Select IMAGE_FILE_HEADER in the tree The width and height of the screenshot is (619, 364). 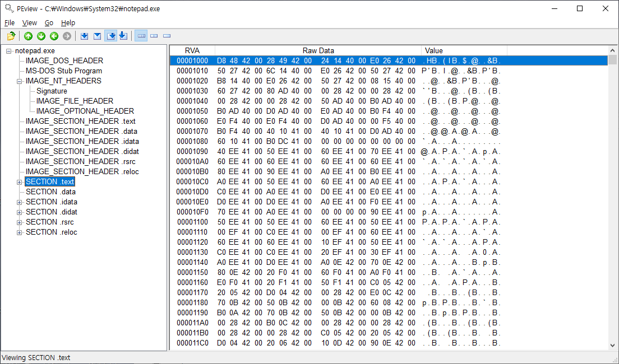[75, 101]
